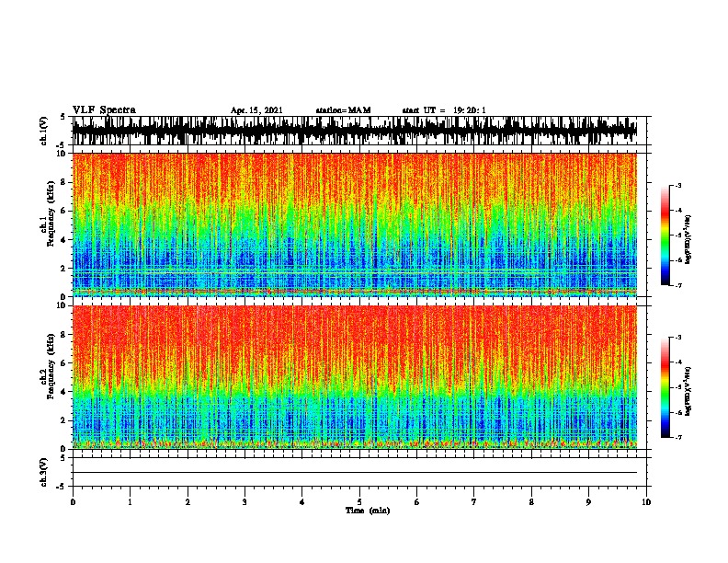
Task: Select the "start UT = 19:20: 1" text
Action: pos(444,110)
